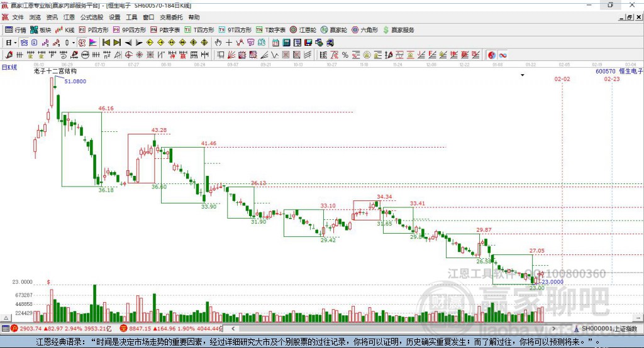Click the yellow diamond four-way arrows icon
The image size is (644, 348).
click(x=194, y=42)
